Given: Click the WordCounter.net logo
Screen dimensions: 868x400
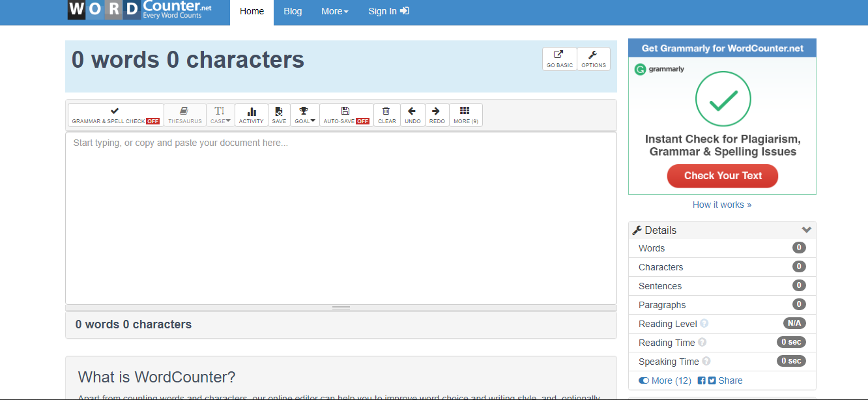Looking at the screenshot, I should (x=139, y=10).
